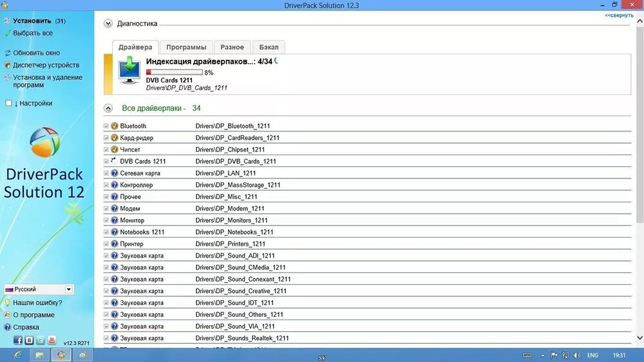Click the Кард-ридер status icon
644x362 pixels.
click(115, 138)
